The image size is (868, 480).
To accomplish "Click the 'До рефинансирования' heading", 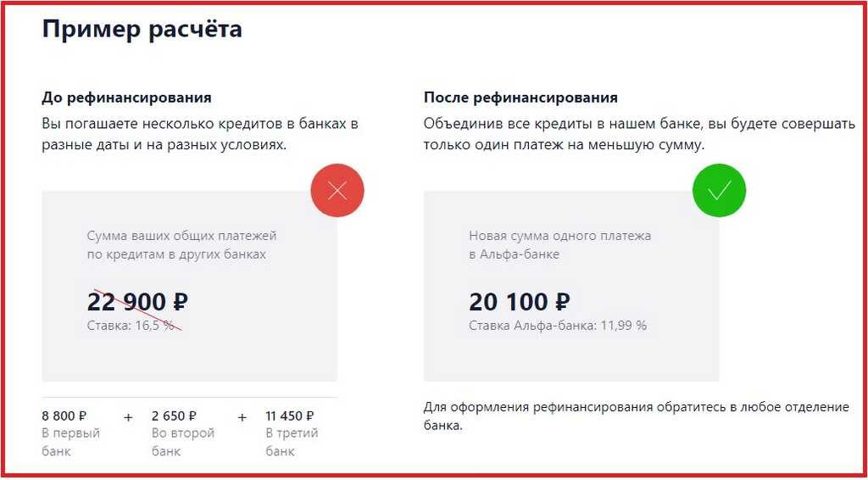I will tap(127, 98).
